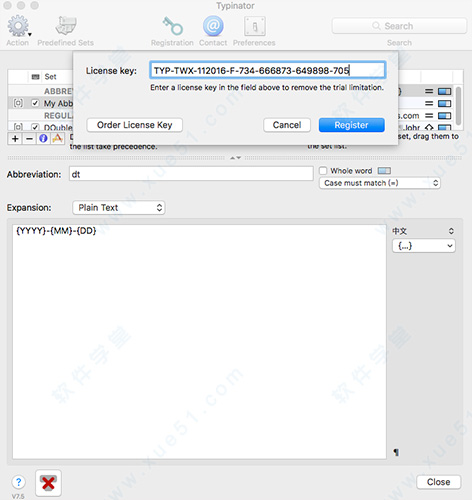Screen dimensions: 472x500
Task: Toggle the My Abbreviations set checkbox
Action: [x=35, y=103]
